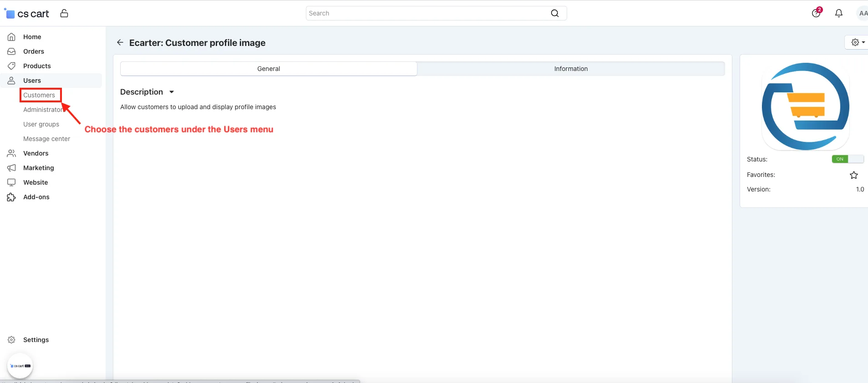
Task: Choose Message center under Users
Action: pos(47,139)
